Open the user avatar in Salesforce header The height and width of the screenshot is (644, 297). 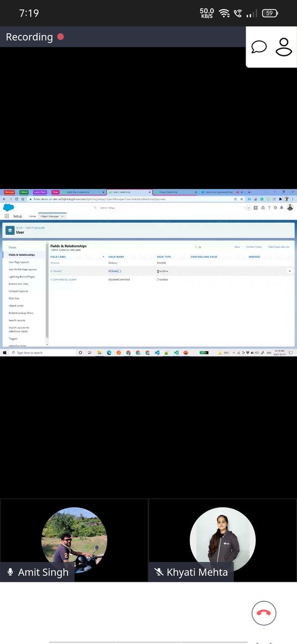[x=290, y=208]
